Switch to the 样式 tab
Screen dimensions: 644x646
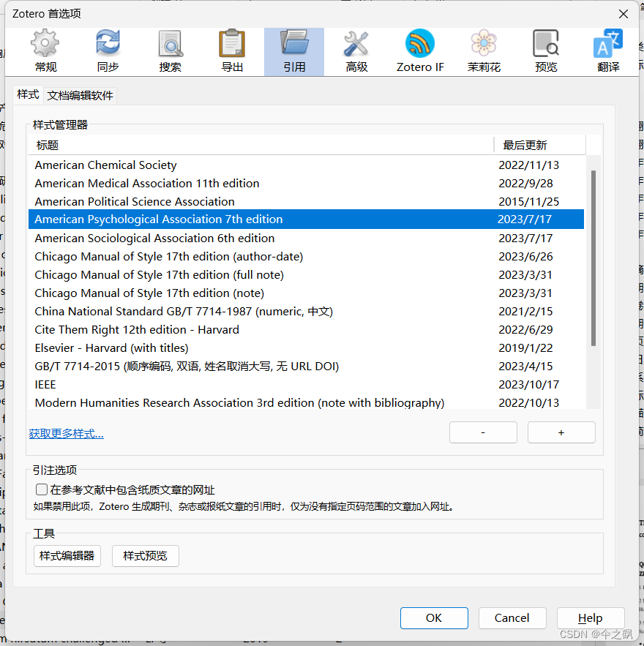pos(28,95)
